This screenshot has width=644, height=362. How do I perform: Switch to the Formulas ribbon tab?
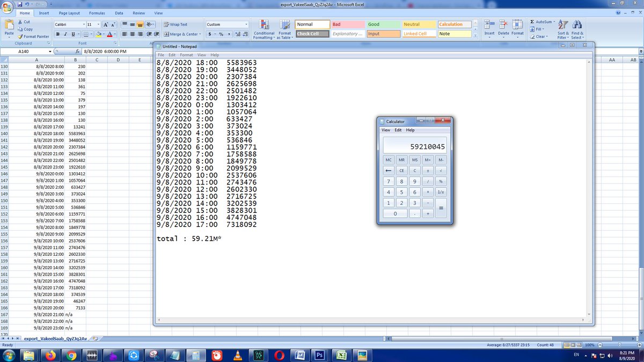click(x=97, y=12)
